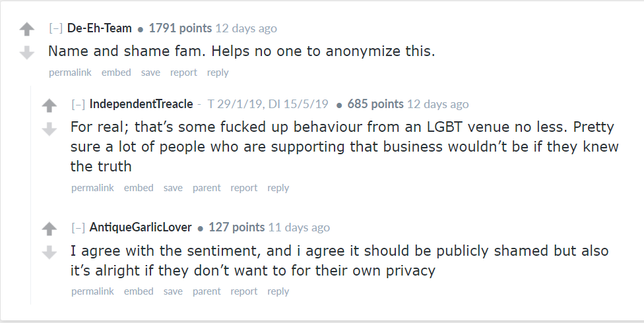The width and height of the screenshot is (644, 323).
Task: Open De-Eh-Team's user profile
Action: coord(100,28)
